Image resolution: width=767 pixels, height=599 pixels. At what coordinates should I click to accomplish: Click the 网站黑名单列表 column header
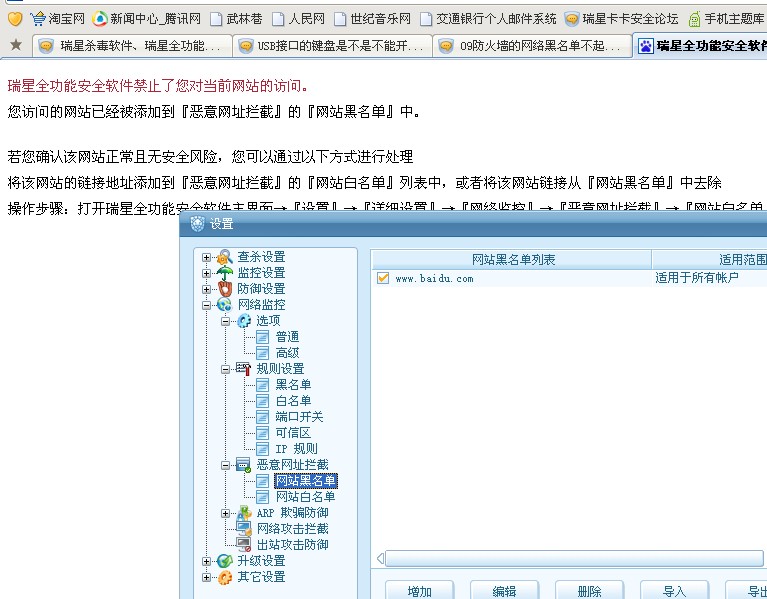point(512,259)
